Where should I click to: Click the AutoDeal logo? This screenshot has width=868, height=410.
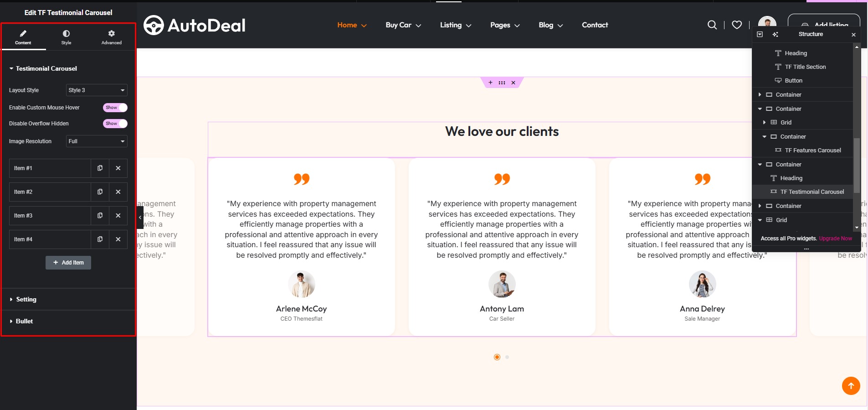(195, 25)
